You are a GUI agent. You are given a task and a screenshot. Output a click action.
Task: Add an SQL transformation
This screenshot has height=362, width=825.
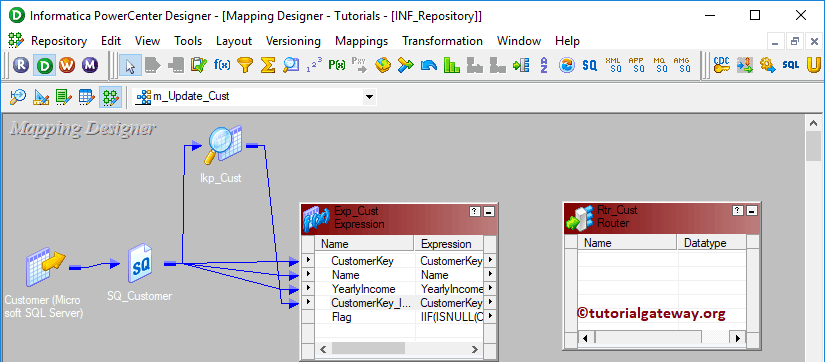(790, 65)
